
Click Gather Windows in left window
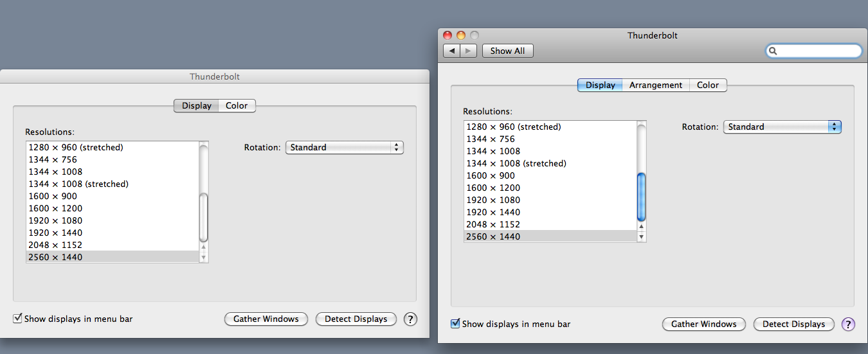click(x=266, y=319)
